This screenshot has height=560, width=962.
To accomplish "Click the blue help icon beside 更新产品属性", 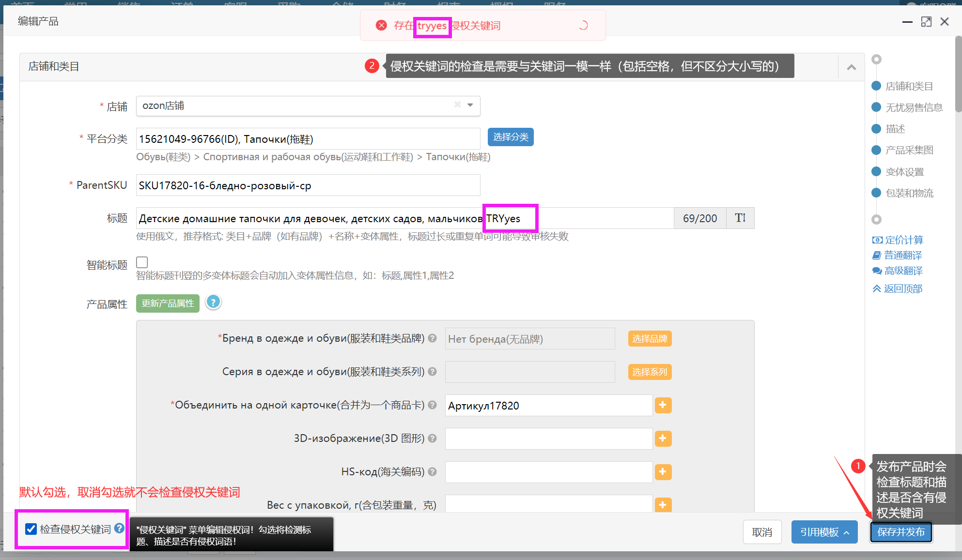I will point(213,303).
